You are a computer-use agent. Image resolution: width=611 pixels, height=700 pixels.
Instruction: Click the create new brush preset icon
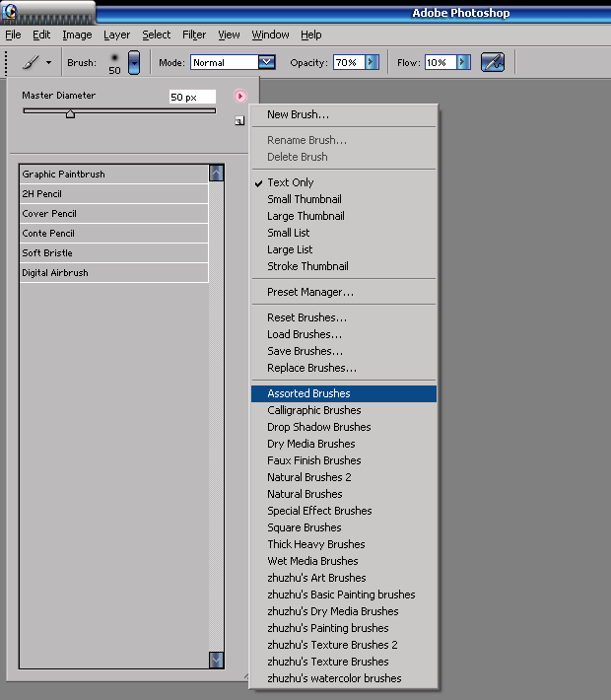point(239,120)
